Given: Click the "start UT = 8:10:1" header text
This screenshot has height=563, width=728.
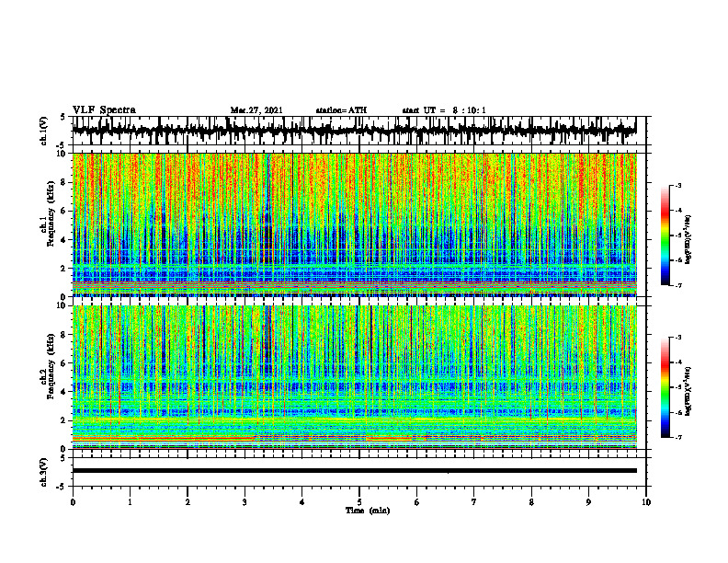Looking at the screenshot, I should coord(444,110).
